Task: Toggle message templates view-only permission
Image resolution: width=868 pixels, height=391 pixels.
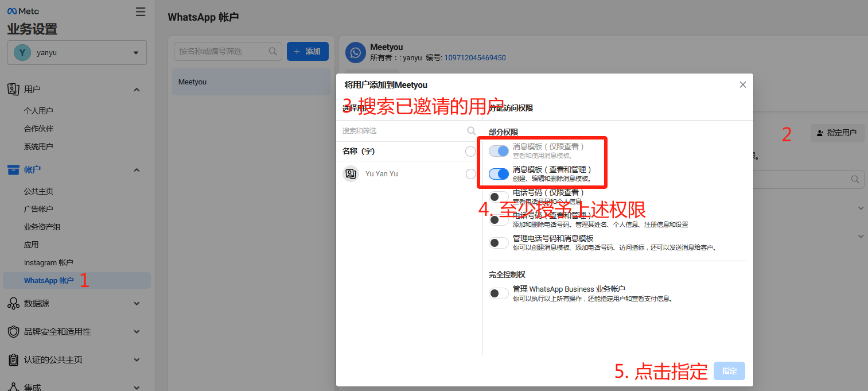Action: tap(499, 151)
